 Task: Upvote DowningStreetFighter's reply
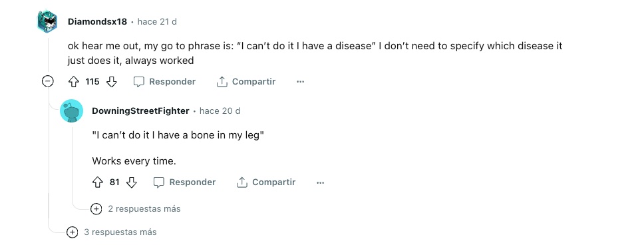click(x=97, y=182)
